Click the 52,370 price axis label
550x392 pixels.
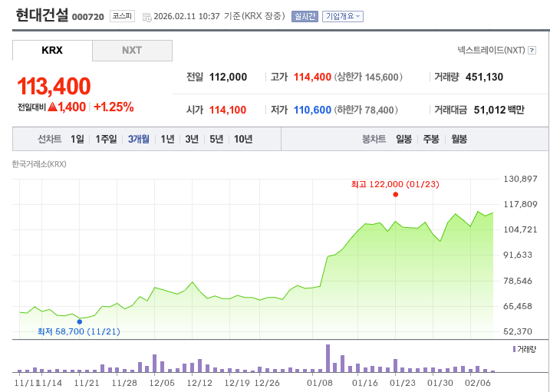click(x=518, y=331)
